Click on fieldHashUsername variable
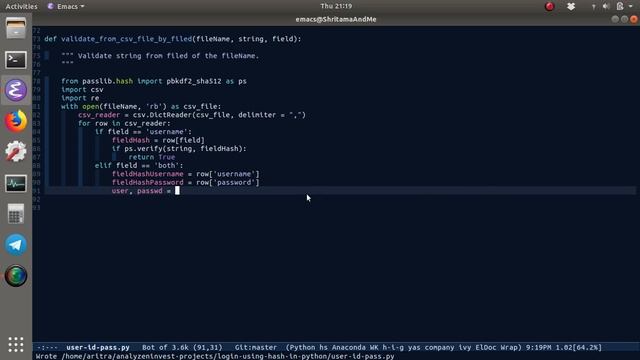Image resolution: width=640 pixels, height=360 pixels. coord(147,174)
